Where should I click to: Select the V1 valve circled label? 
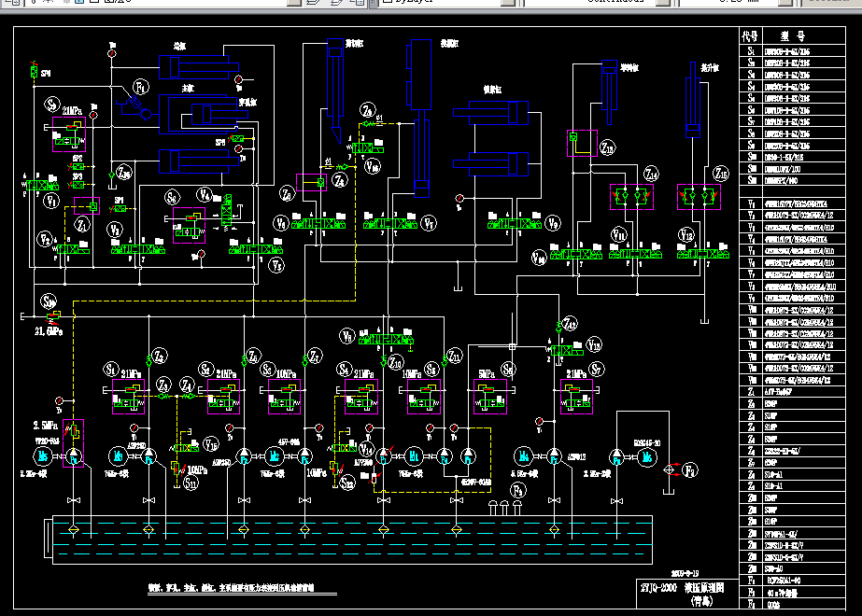(x=50, y=199)
